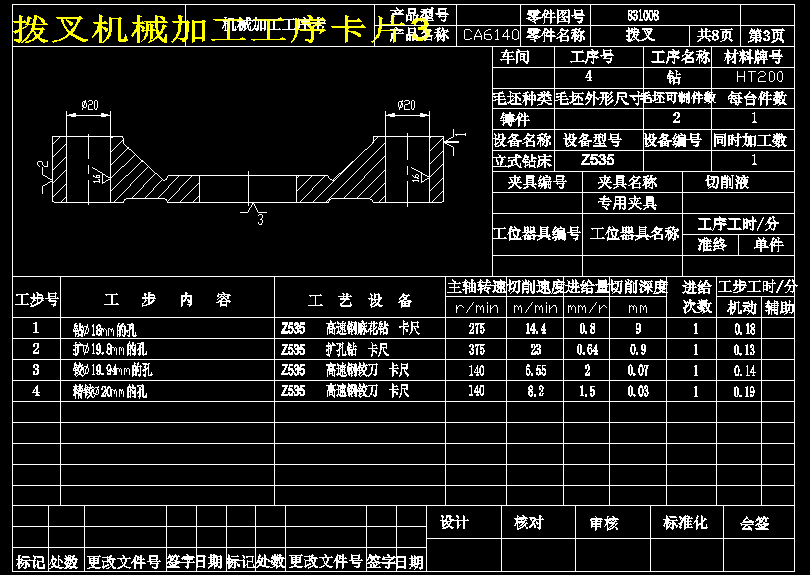Click the machine time value 0.18
The width and height of the screenshot is (810, 575).
744,329
